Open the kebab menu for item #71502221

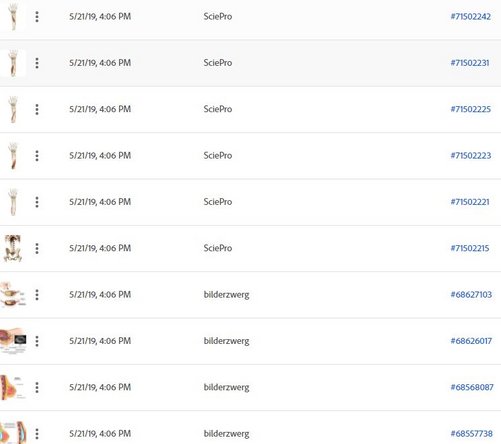coord(37,202)
